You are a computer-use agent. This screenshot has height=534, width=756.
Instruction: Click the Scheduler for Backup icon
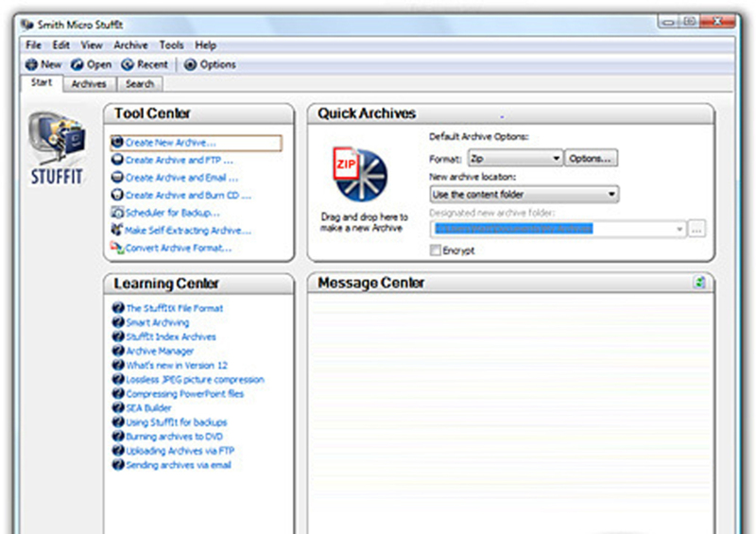pos(117,213)
